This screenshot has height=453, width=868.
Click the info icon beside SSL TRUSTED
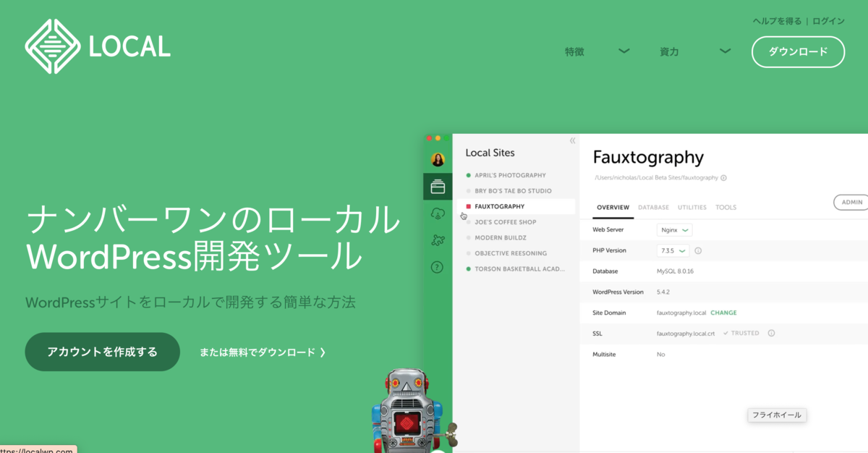[771, 334]
